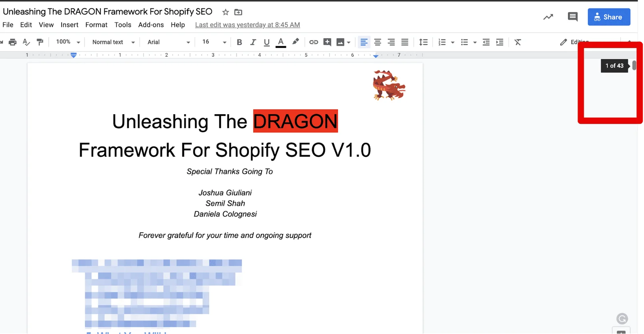Click the name Joshua Giuliani
Image resolution: width=644 pixels, height=334 pixels.
point(225,193)
